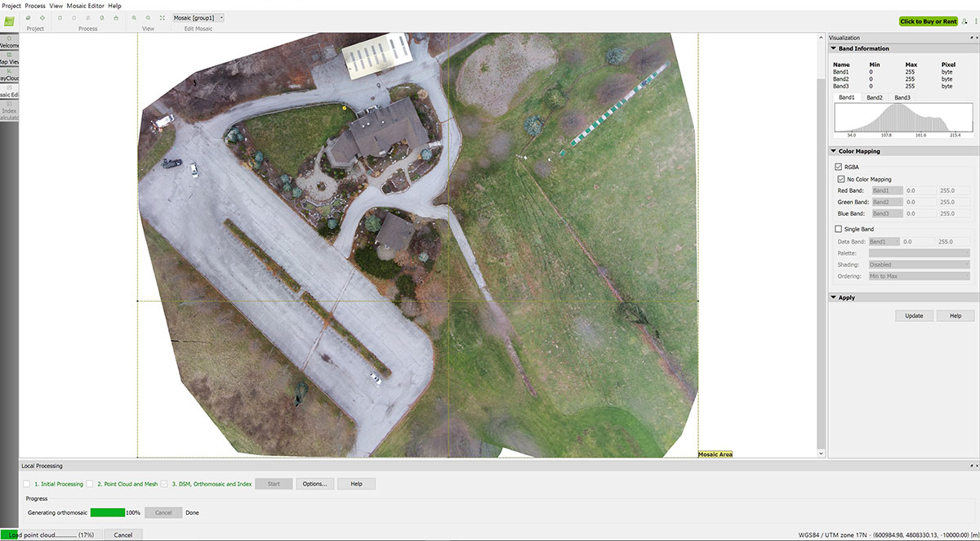The height and width of the screenshot is (541, 980).
Task: Click the Options... button
Action: pos(314,484)
